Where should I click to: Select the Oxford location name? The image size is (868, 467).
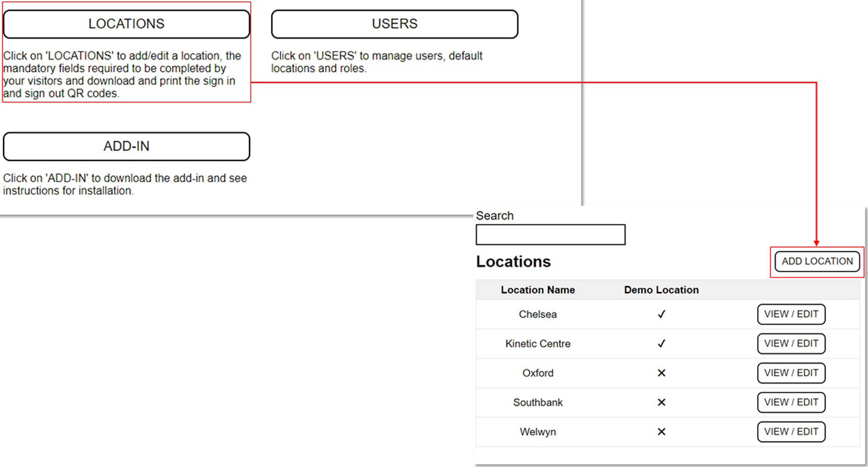[538, 373]
